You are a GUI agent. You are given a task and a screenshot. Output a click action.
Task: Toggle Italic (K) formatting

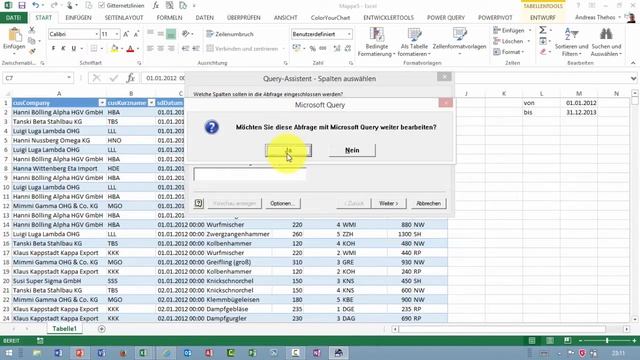coord(63,49)
